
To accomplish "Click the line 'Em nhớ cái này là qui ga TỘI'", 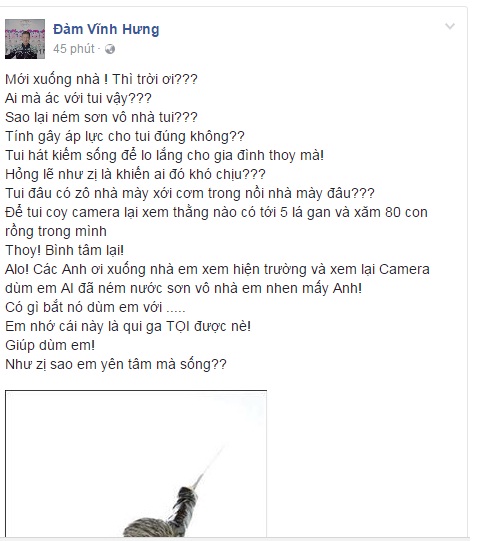I will pyautogui.click(x=128, y=326).
